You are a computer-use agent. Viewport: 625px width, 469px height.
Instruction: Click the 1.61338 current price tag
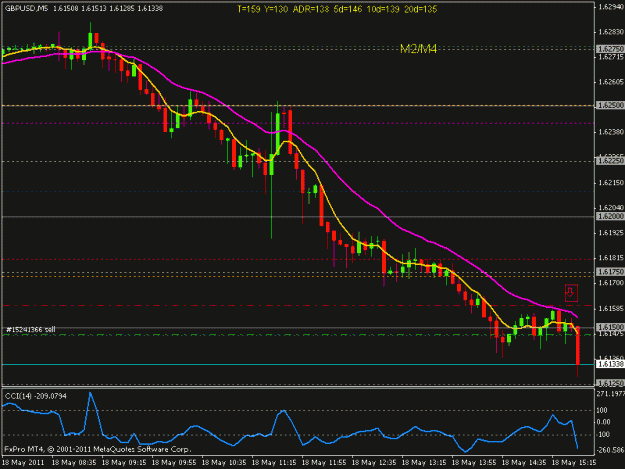pyautogui.click(x=610, y=364)
